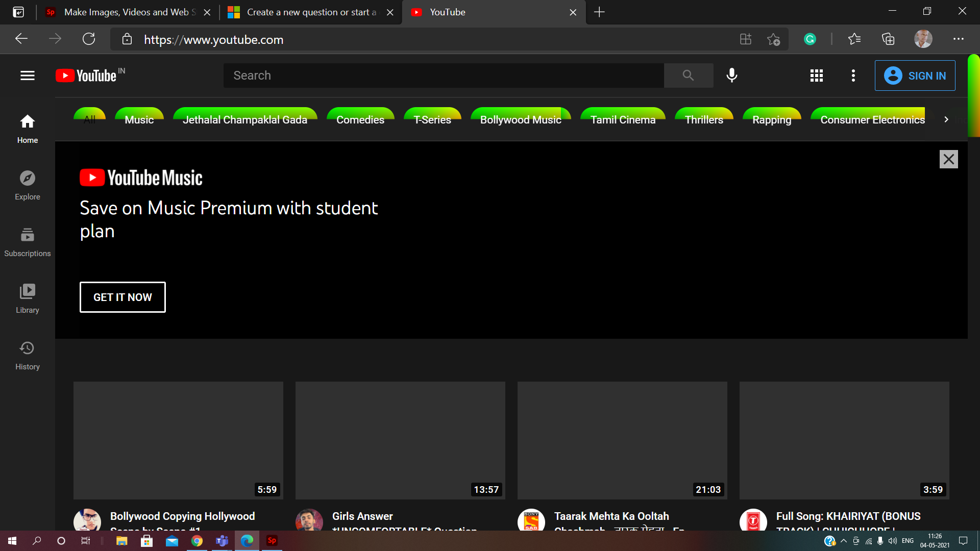Open browser profile avatar
980x551 pixels.
923,39
